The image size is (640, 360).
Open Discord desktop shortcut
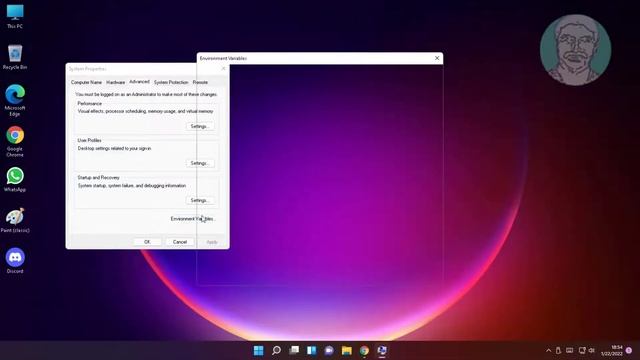click(15, 260)
